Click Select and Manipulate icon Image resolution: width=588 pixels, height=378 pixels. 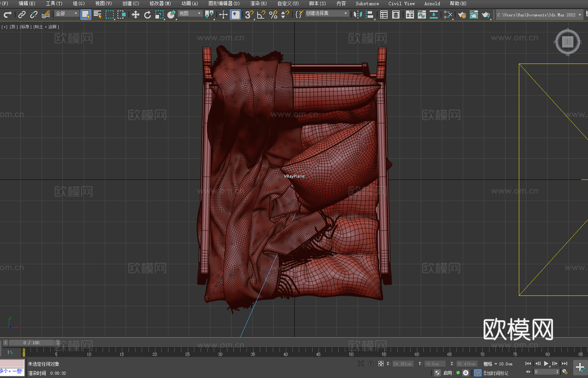(x=223, y=15)
